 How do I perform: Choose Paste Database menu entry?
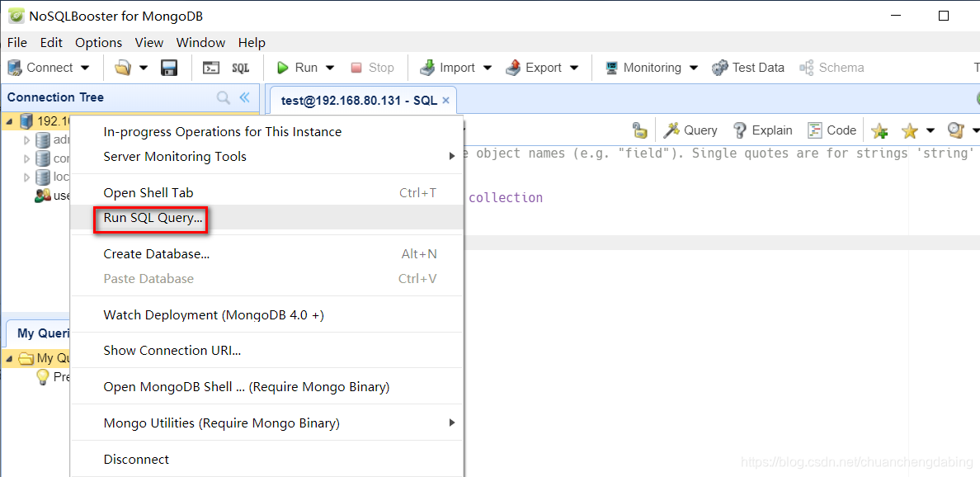click(267, 278)
